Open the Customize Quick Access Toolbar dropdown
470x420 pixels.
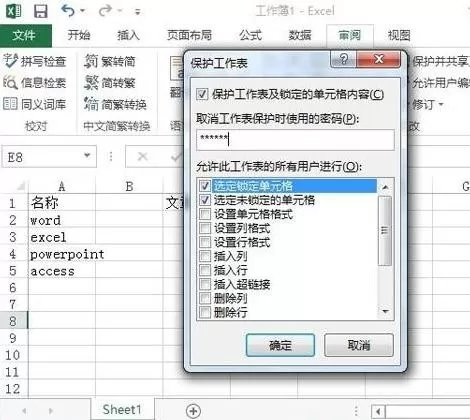point(137,12)
